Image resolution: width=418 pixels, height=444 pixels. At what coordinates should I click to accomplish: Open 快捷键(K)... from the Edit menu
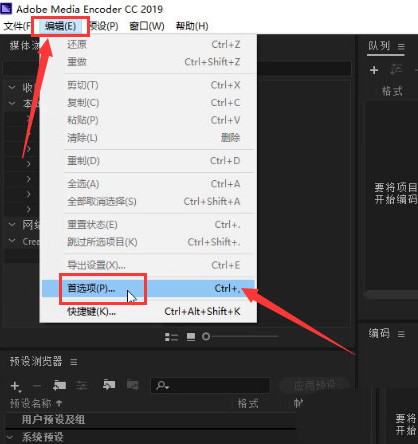(148, 312)
